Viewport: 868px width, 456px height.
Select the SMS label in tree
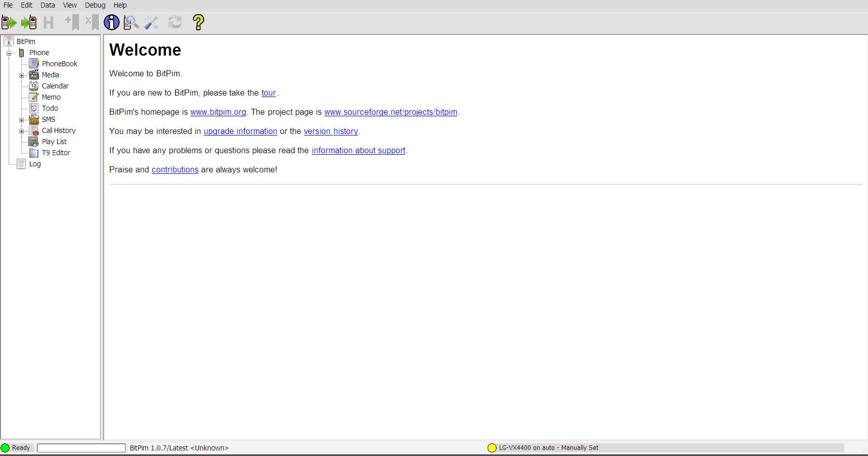point(49,119)
